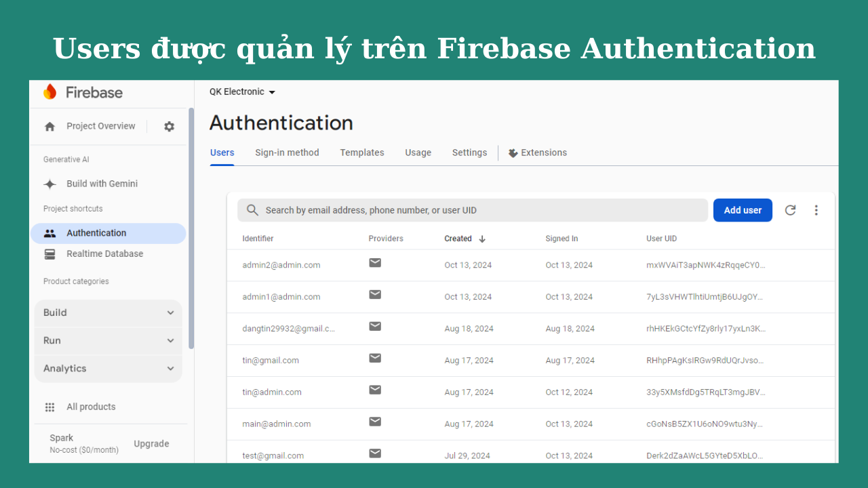Click the sidebar vertical scrollbar

tap(191, 229)
